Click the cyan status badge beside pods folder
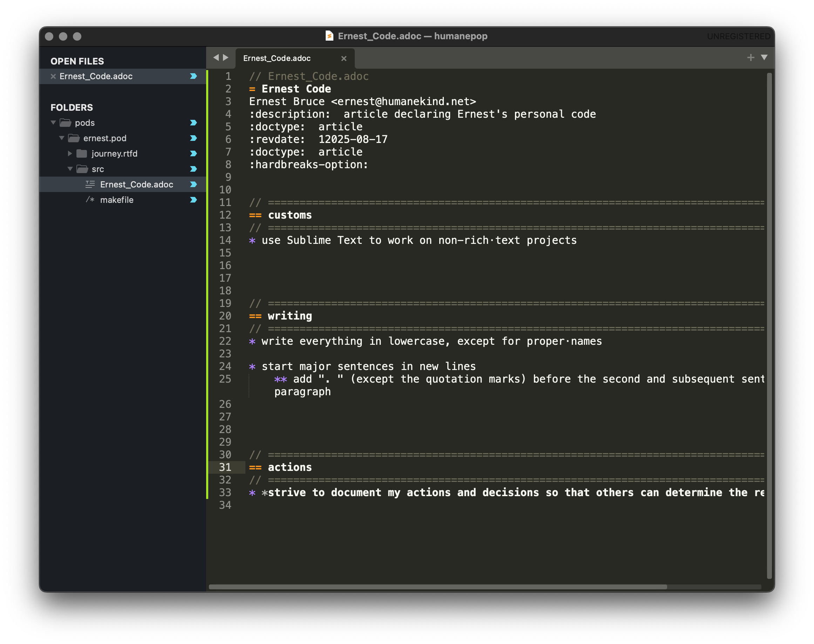 pos(194,123)
